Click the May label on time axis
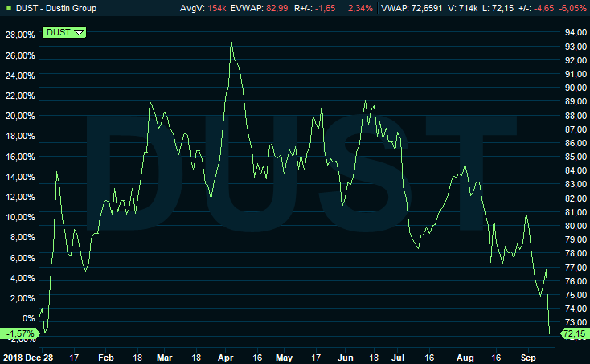This screenshot has width=590, height=364. (284, 358)
